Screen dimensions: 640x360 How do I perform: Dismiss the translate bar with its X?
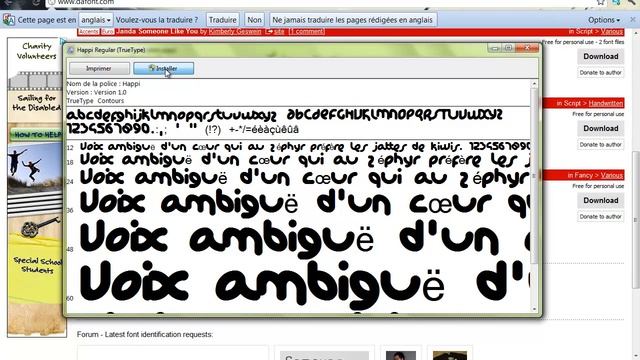pyautogui.click(x=633, y=19)
